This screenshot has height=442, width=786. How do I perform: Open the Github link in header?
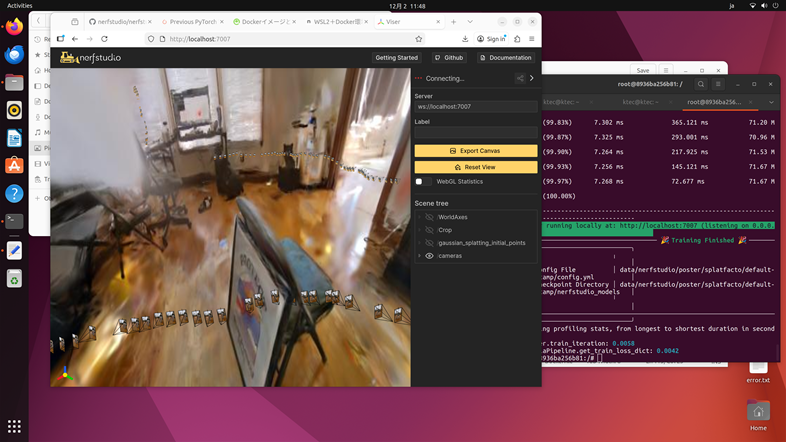coord(449,58)
